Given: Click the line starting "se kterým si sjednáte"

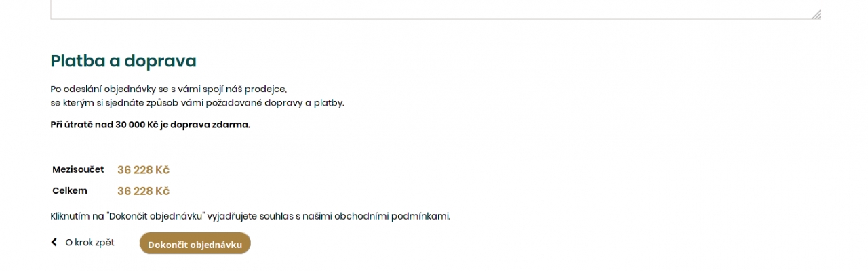Looking at the screenshot, I should click(197, 103).
